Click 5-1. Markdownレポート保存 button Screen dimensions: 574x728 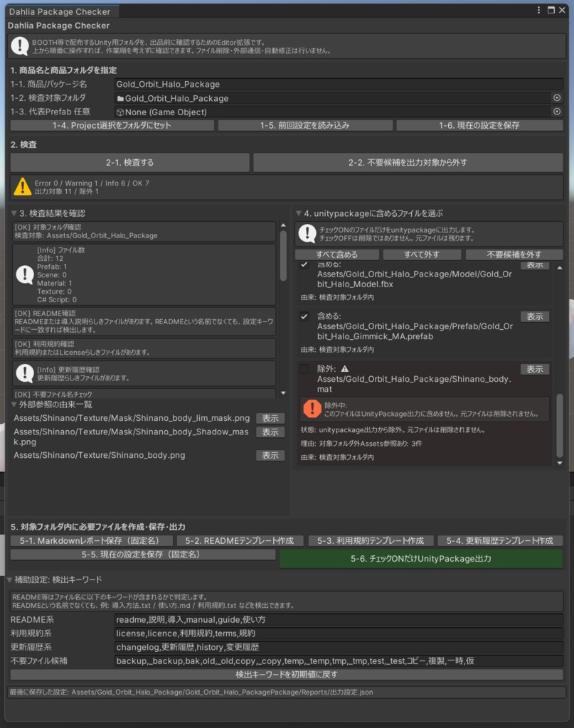click(x=92, y=541)
